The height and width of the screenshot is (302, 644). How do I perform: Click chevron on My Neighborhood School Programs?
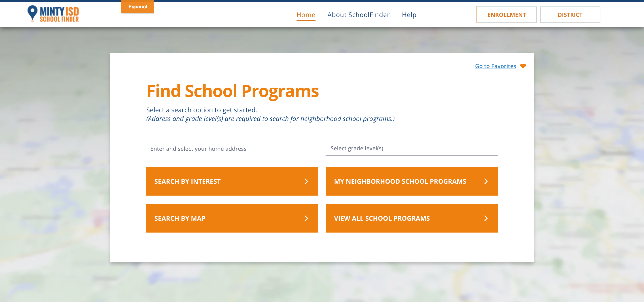[486, 181]
